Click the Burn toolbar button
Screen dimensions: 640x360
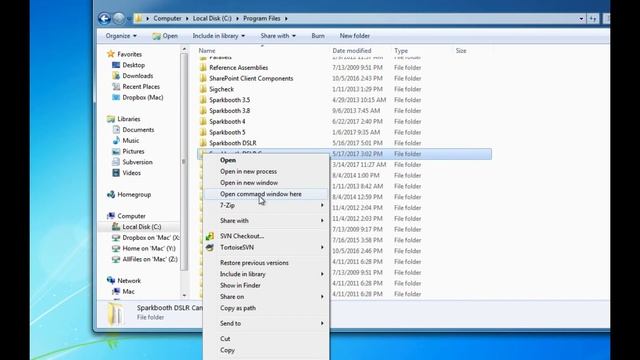(318, 36)
